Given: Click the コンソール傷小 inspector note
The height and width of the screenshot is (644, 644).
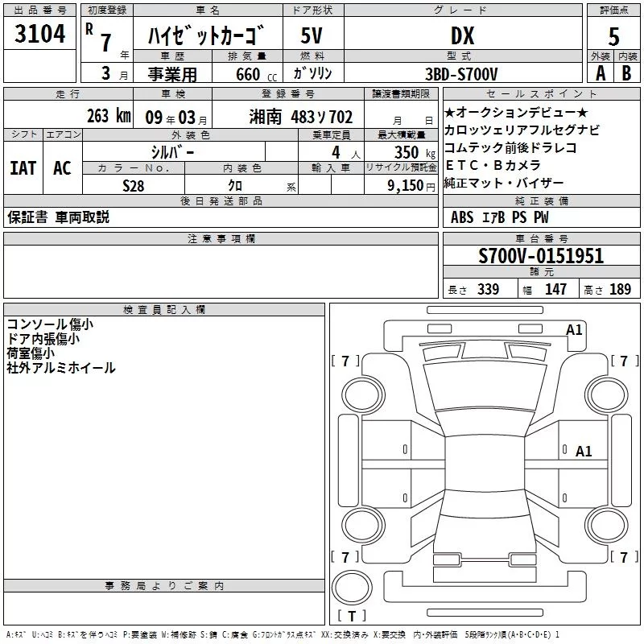Looking at the screenshot, I should click(50, 324).
